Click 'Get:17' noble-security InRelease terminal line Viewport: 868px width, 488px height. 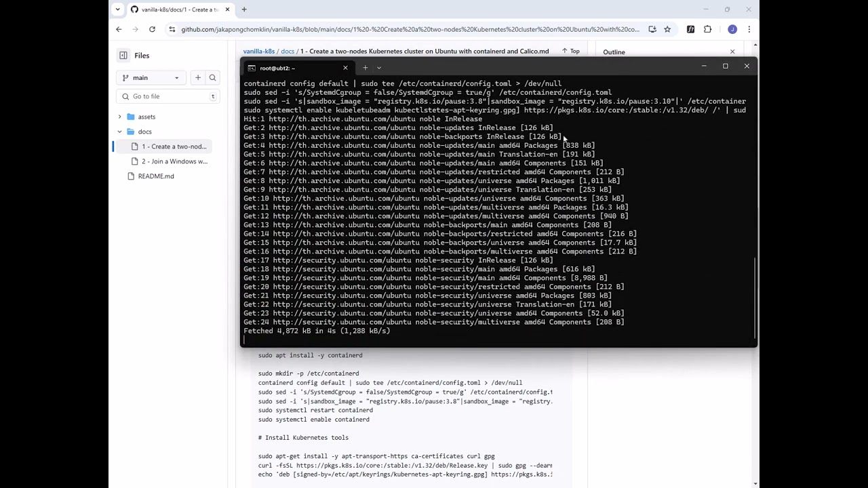pyautogui.click(x=398, y=260)
